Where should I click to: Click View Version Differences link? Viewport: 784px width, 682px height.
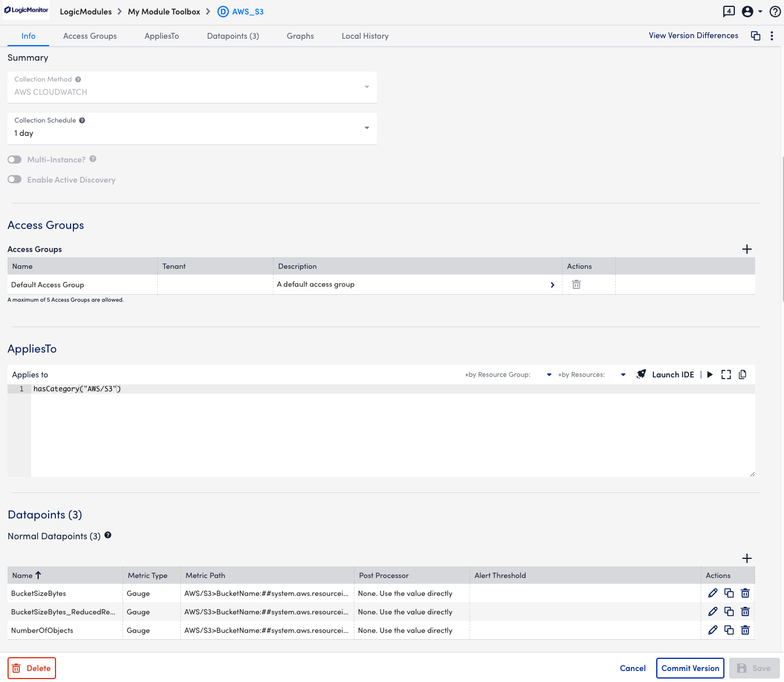(x=693, y=35)
